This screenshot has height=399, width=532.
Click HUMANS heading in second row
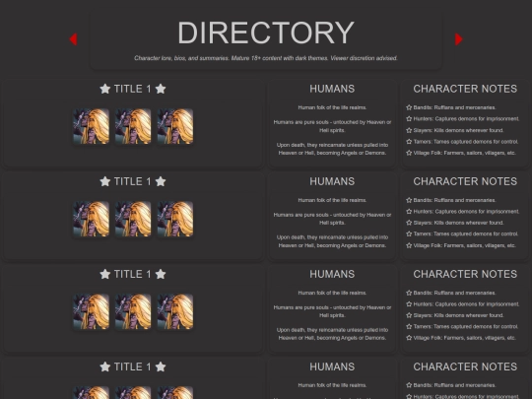tap(332, 181)
